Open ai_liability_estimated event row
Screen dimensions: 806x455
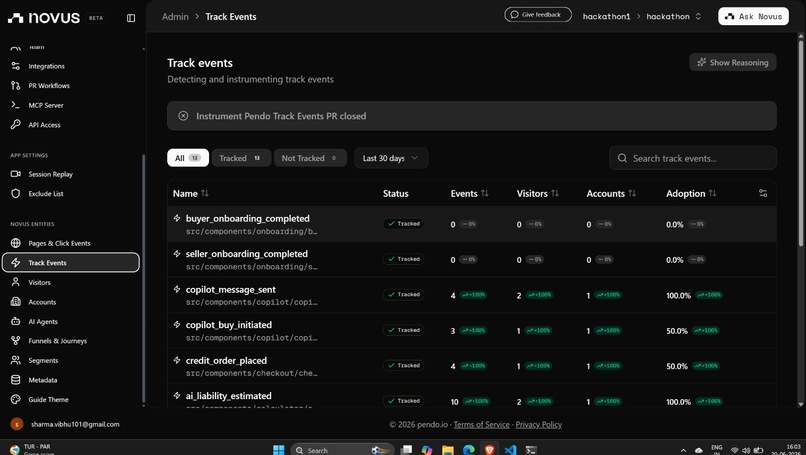tap(471, 396)
